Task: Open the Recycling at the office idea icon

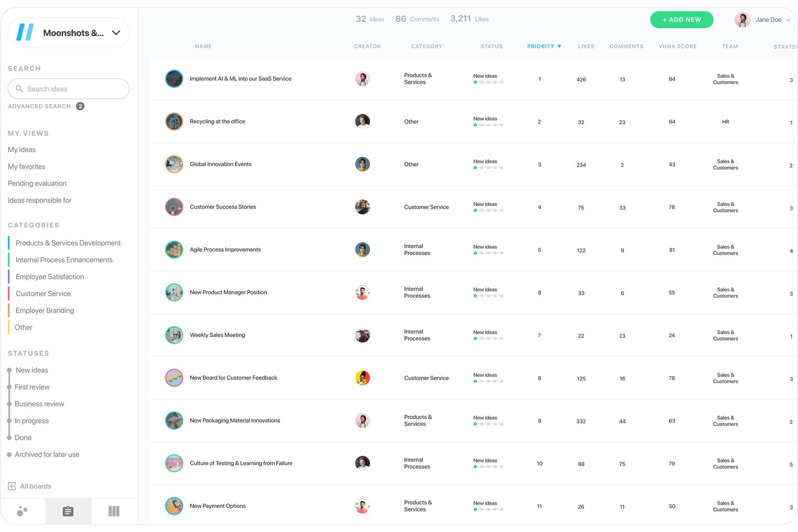Action: coord(174,121)
